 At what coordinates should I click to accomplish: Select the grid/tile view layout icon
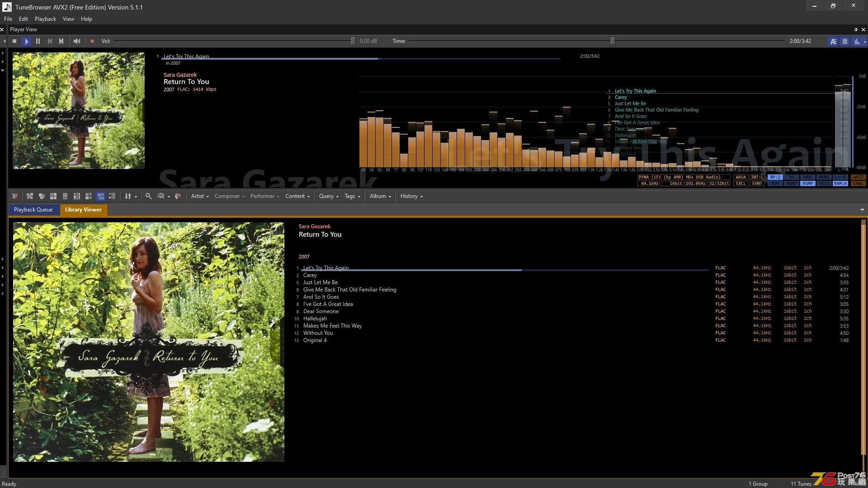pos(53,196)
